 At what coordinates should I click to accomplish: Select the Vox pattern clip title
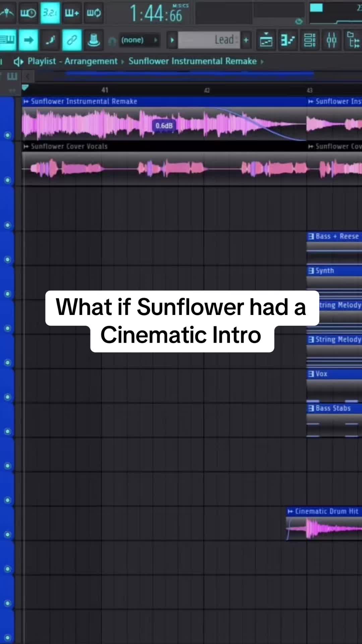pos(321,374)
